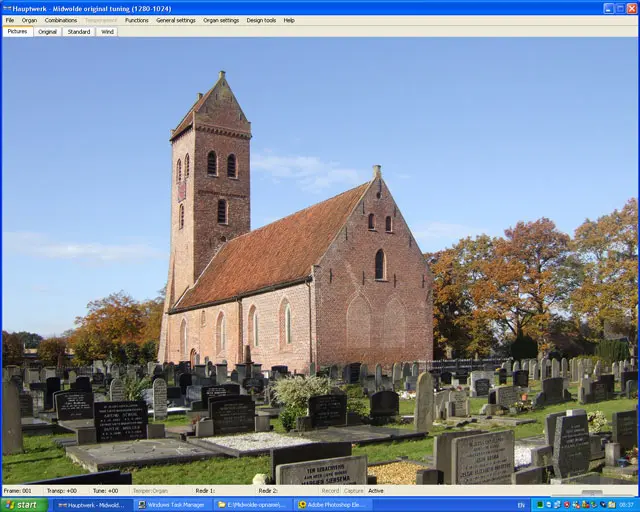Click the Hauptwerk icon in title bar

click(6, 7)
